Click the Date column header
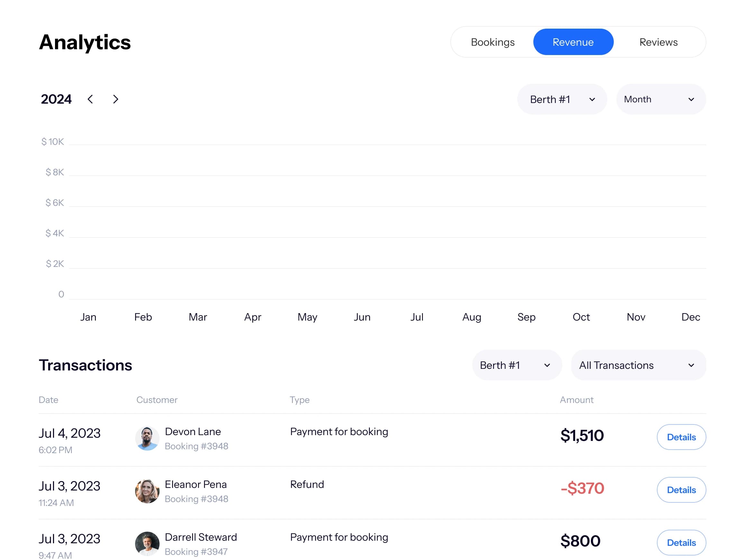Viewport: 745px width, 560px height. (49, 400)
